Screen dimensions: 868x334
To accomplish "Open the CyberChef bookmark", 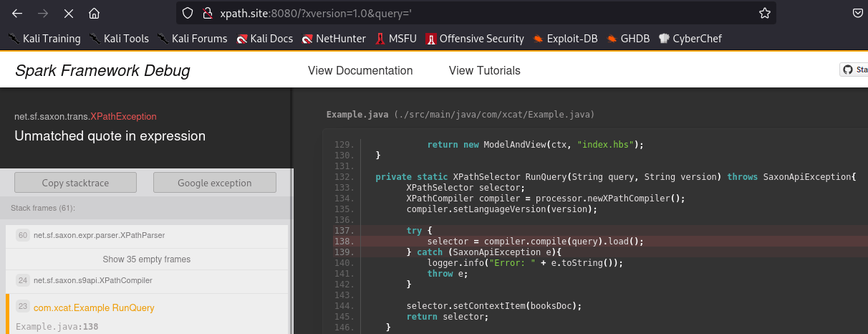I will [x=690, y=39].
